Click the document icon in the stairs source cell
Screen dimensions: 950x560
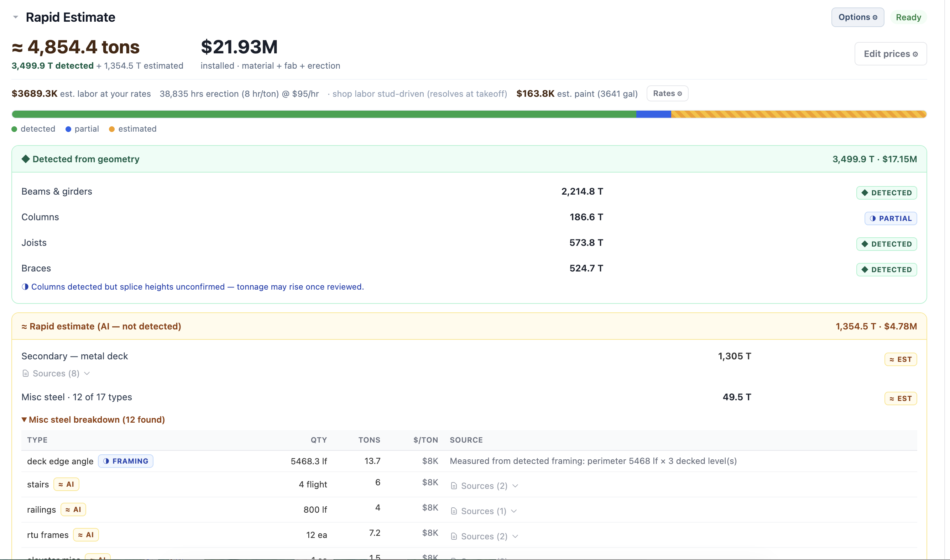[x=454, y=486]
